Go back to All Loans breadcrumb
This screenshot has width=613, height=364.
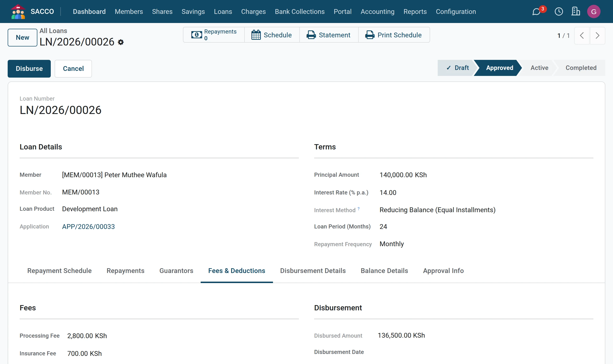[53, 31]
